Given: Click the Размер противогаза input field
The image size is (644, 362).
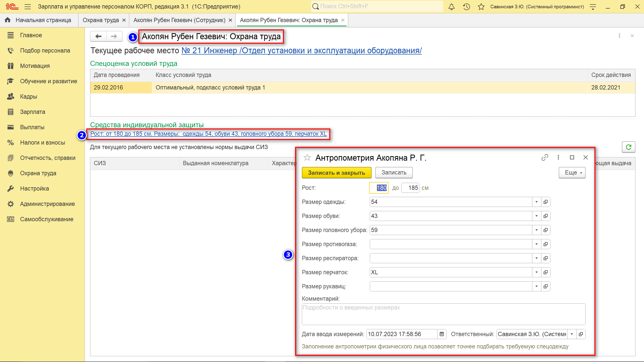Looking at the screenshot, I should coord(450,244).
